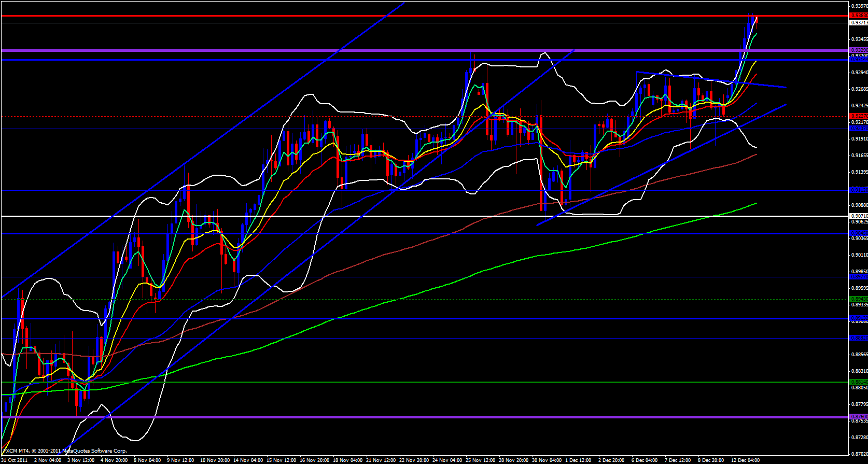Click the 6 Dec 04:00 time label
The height and width of the screenshot is (464, 868).
coord(645,460)
